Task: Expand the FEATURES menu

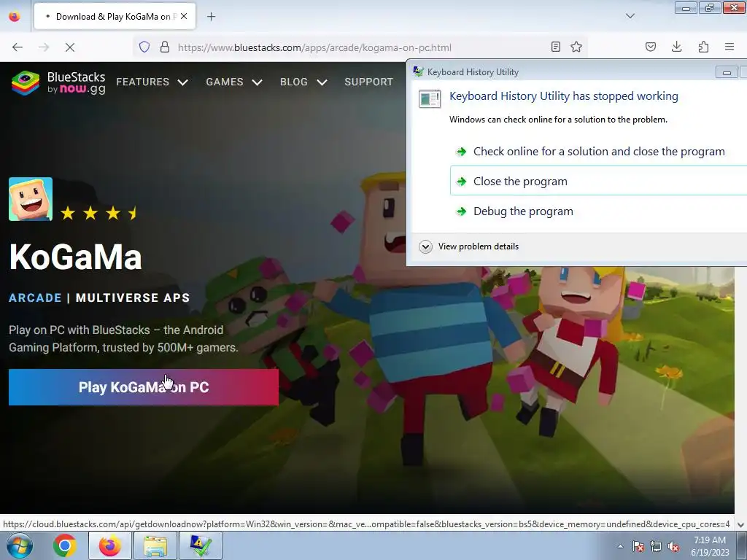Action: pyautogui.click(x=152, y=82)
